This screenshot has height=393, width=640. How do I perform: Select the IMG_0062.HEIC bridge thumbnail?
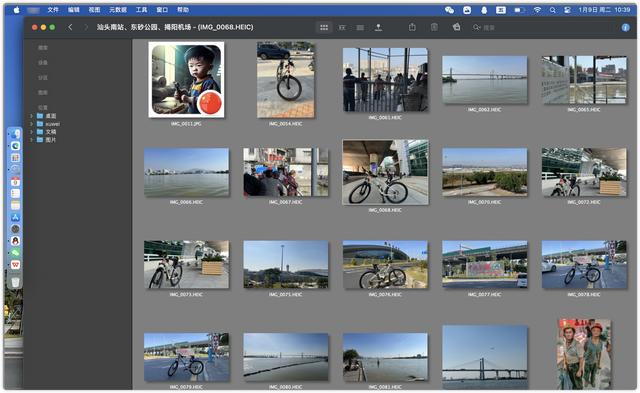(484, 80)
